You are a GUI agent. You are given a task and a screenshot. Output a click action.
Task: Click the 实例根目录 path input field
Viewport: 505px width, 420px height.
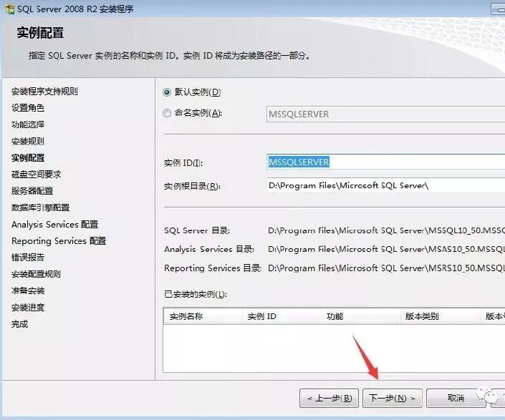coord(385,185)
